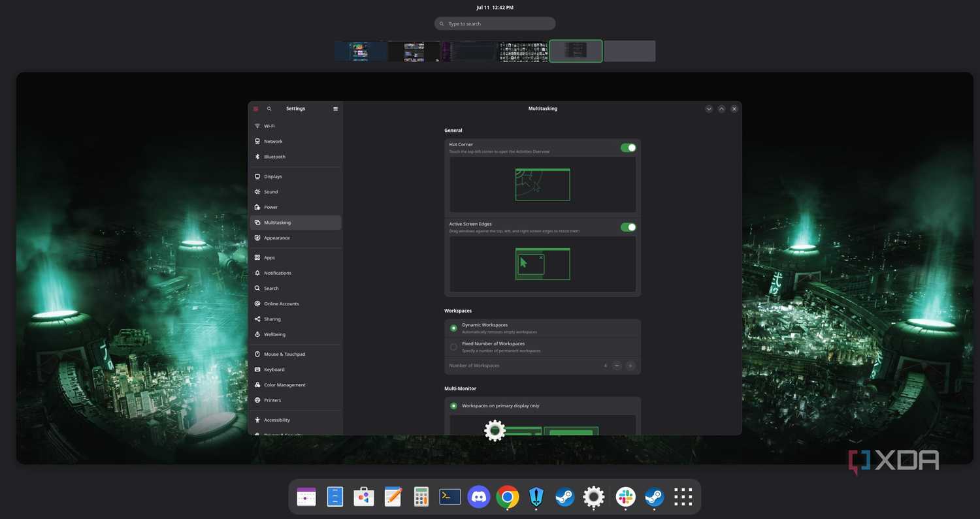
Task: Select the Dynamic Workspaces radio option
Action: coord(453,328)
